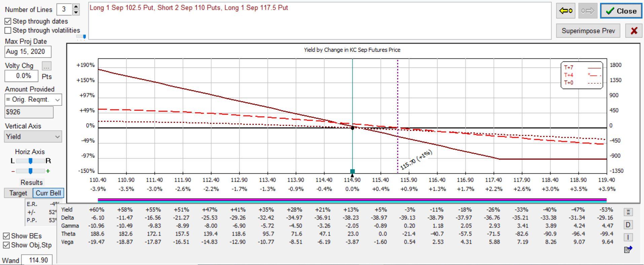
Task: Click the Theta row label in table
Action: coord(68,234)
